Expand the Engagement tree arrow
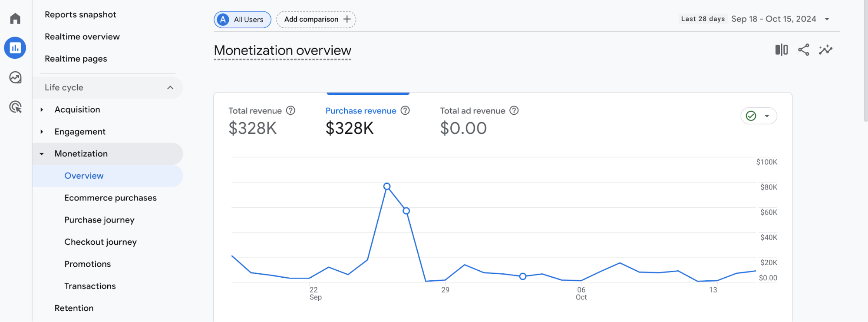This screenshot has width=868, height=322. coord(42,132)
